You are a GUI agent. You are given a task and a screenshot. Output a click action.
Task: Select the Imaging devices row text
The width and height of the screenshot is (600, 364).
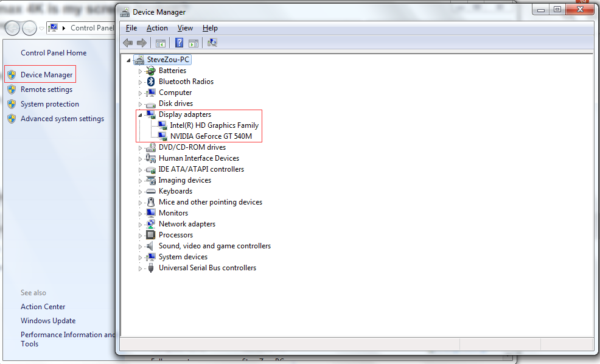click(185, 180)
